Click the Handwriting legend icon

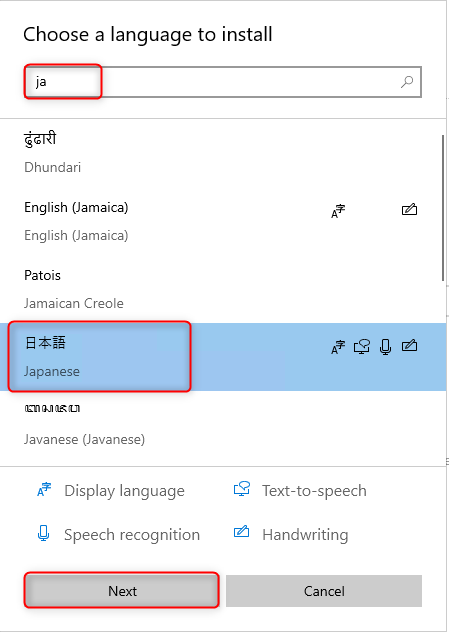tap(241, 532)
